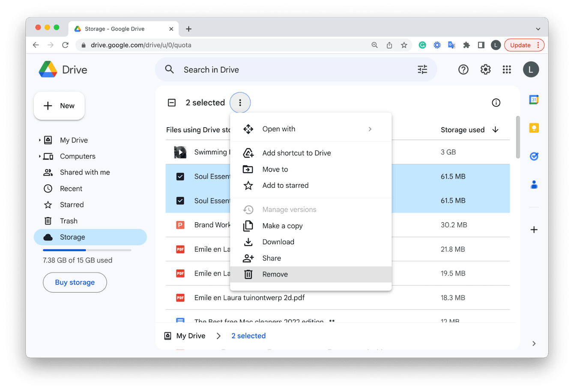Uncheck the first Soul Essen file checkbox
This screenshot has width=574, height=392.
pyautogui.click(x=180, y=177)
